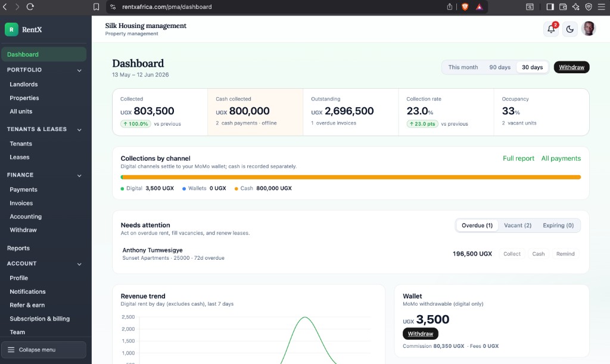The width and height of the screenshot is (610, 364).
Task: Open the Full report link
Action: [518, 158]
